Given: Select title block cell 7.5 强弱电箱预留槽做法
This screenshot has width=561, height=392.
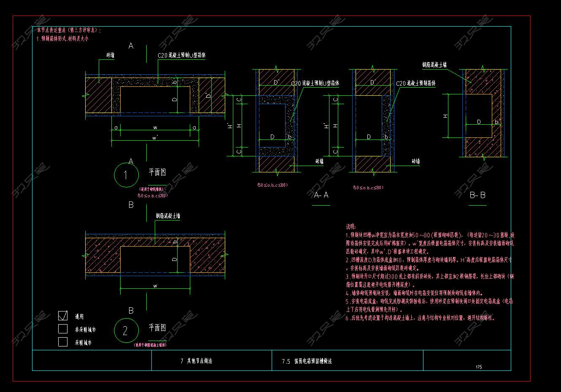Looking at the screenshot, I should tap(307, 361).
